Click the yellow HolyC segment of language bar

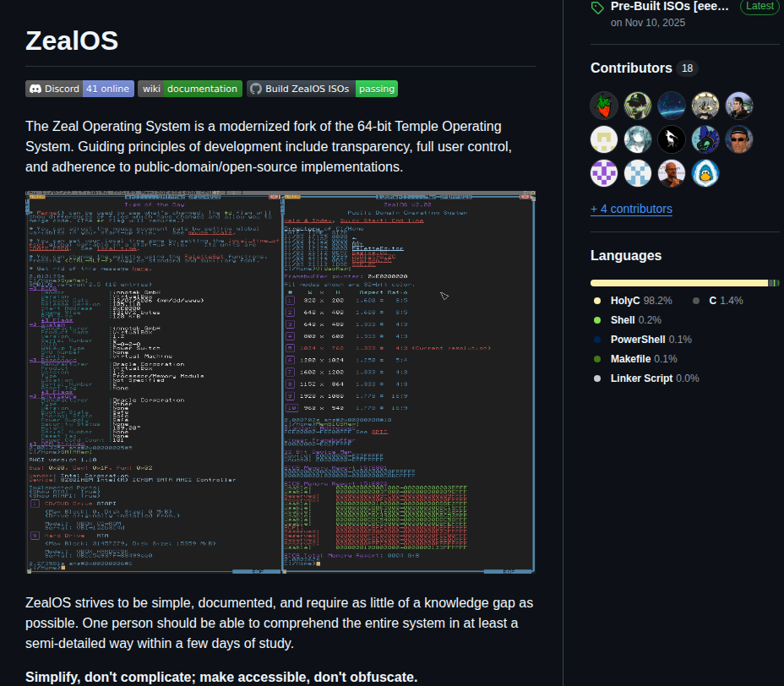(x=679, y=283)
